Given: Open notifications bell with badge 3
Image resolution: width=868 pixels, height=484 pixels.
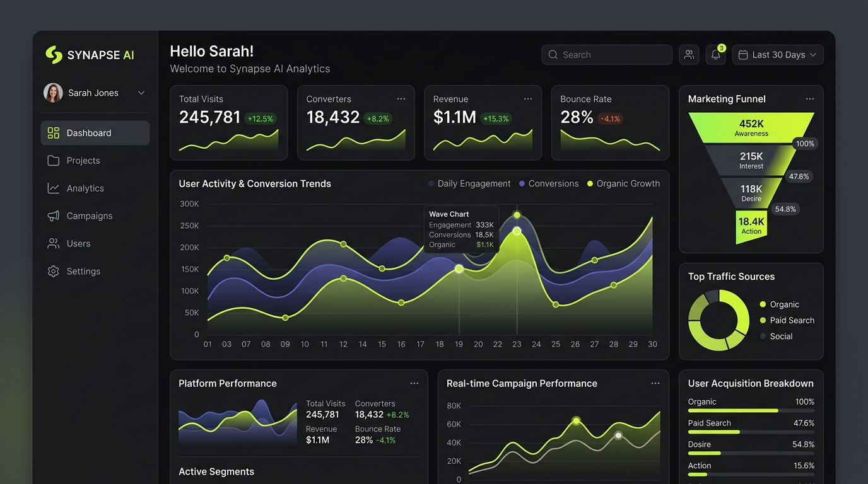Looking at the screenshot, I should coord(716,55).
